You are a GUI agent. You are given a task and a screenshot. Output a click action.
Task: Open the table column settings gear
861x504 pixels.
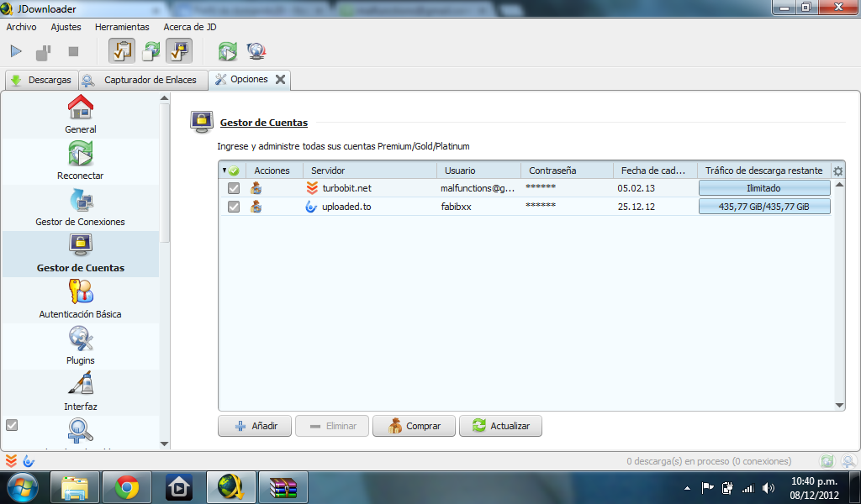[837, 170]
